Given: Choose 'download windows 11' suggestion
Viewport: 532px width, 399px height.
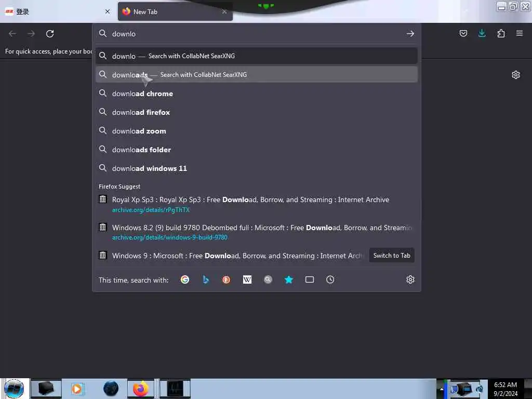Looking at the screenshot, I should click(257, 168).
